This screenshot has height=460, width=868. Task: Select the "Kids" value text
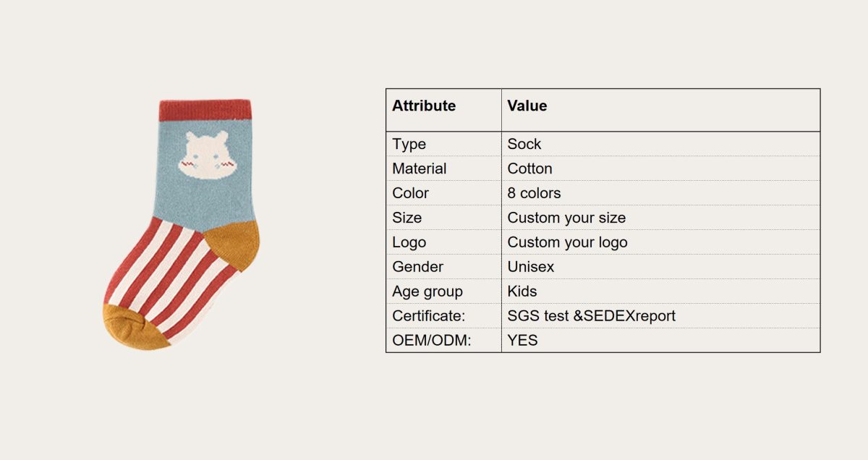522,291
